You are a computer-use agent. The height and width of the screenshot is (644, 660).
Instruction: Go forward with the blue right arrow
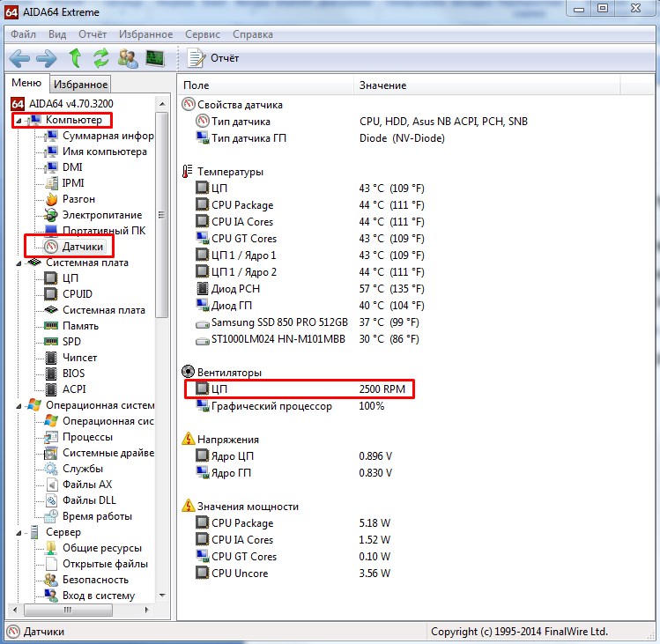(x=47, y=58)
